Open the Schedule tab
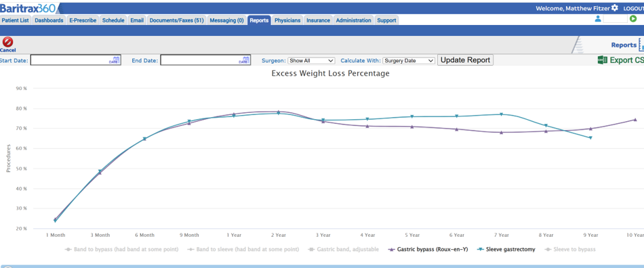 113,20
